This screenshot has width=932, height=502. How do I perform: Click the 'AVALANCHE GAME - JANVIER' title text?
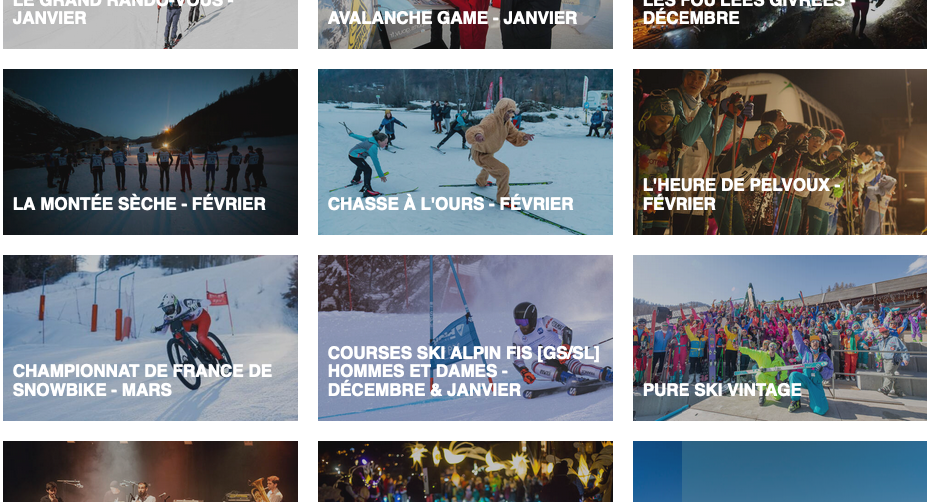pos(452,18)
